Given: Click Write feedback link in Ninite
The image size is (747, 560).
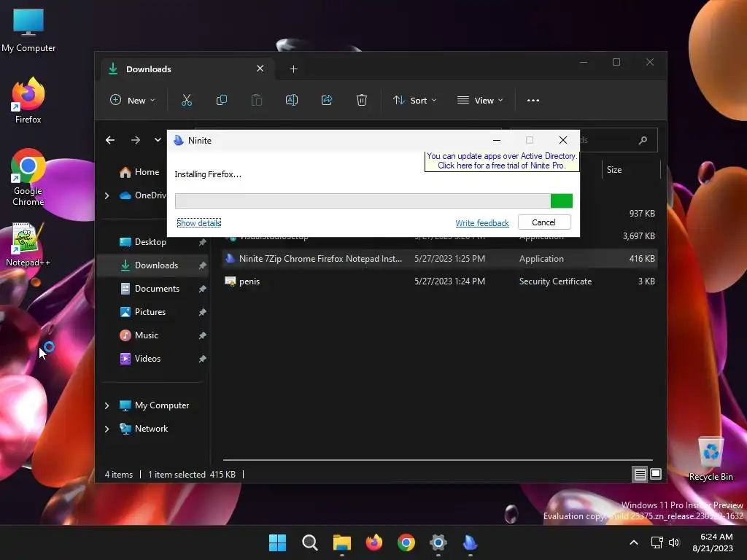Looking at the screenshot, I should [x=482, y=223].
